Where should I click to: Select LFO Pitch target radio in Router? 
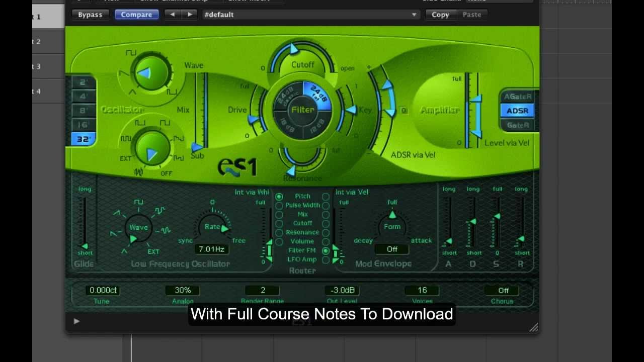(x=279, y=197)
